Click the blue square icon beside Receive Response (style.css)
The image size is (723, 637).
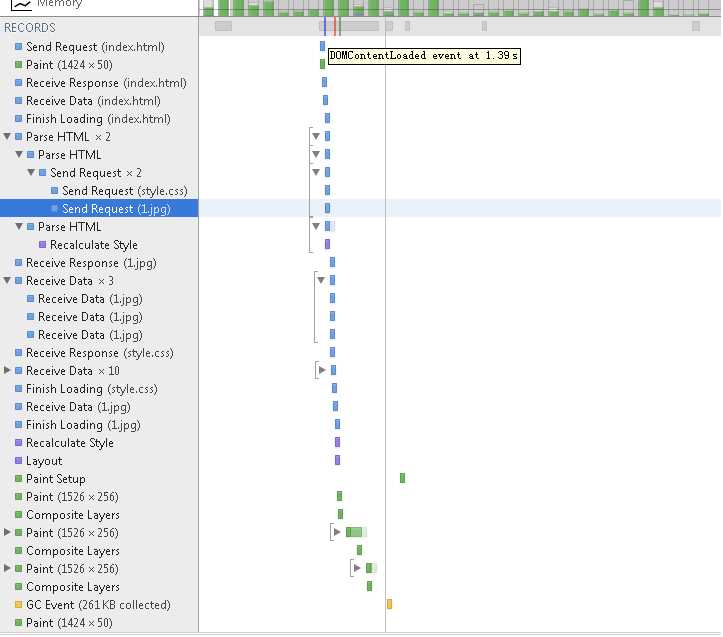pos(18,352)
